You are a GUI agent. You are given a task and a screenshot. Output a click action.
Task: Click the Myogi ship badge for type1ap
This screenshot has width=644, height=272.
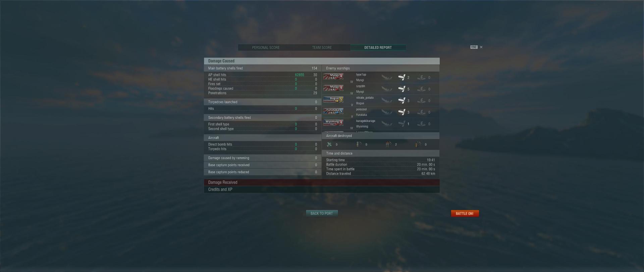[x=333, y=77]
